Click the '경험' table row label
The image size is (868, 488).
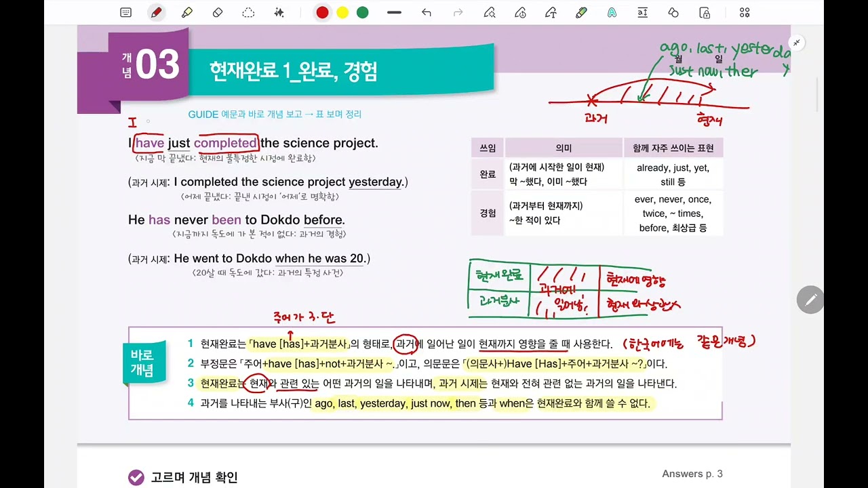[488, 213]
